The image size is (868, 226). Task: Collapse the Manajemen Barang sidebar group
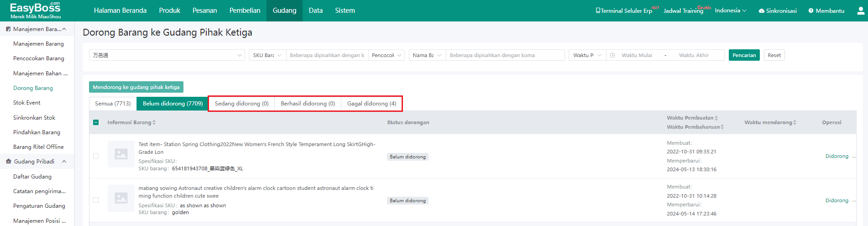point(64,29)
